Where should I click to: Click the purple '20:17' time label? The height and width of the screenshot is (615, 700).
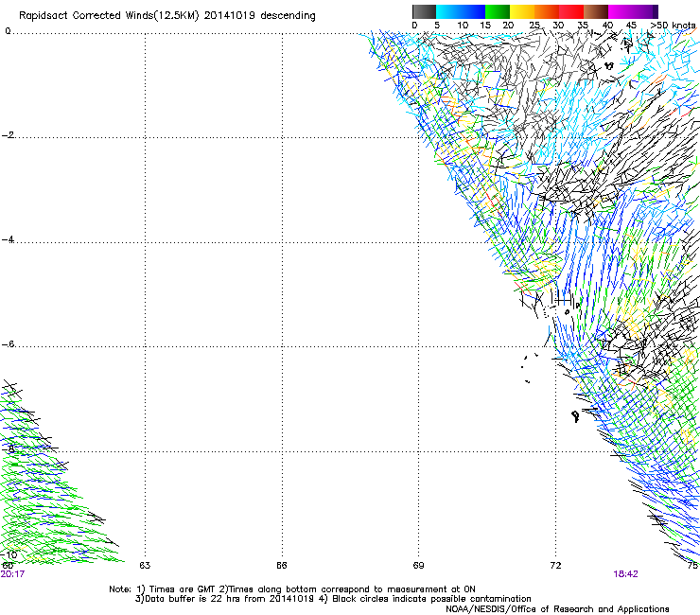tap(12, 574)
